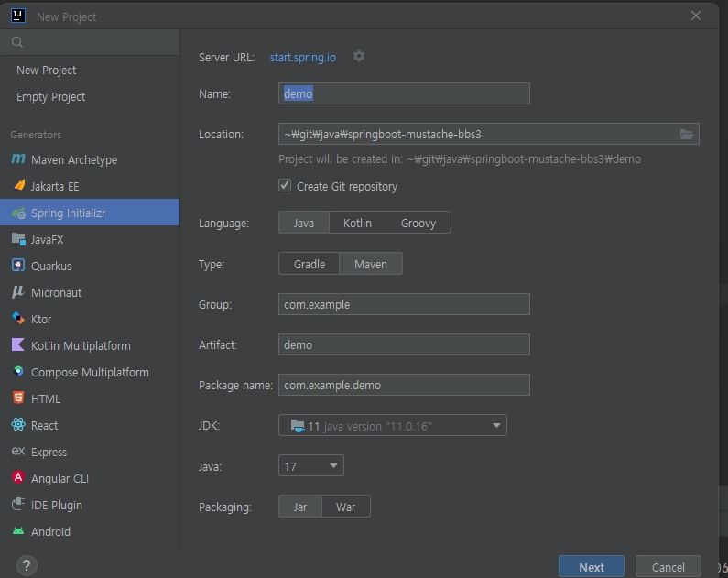The image size is (728, 578).
Task: Open the JDK dropdown
Action: pyautogui.click(x=392, y=426)
